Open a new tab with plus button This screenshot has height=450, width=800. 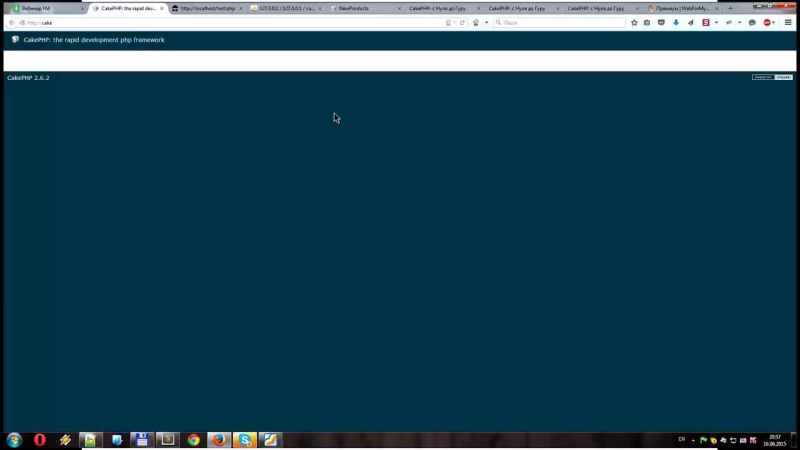[x=730, y=9]
